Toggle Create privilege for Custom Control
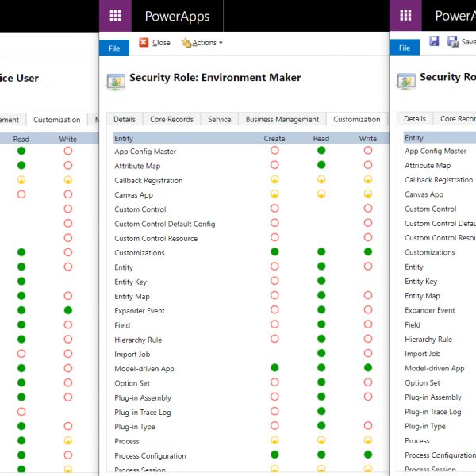476x476 pixels. point(274,208)
